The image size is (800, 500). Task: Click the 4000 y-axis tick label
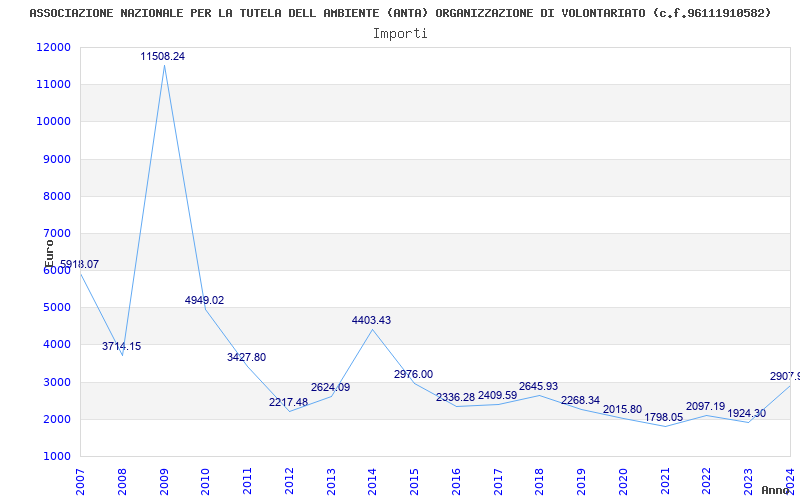(x=56, y=345)
